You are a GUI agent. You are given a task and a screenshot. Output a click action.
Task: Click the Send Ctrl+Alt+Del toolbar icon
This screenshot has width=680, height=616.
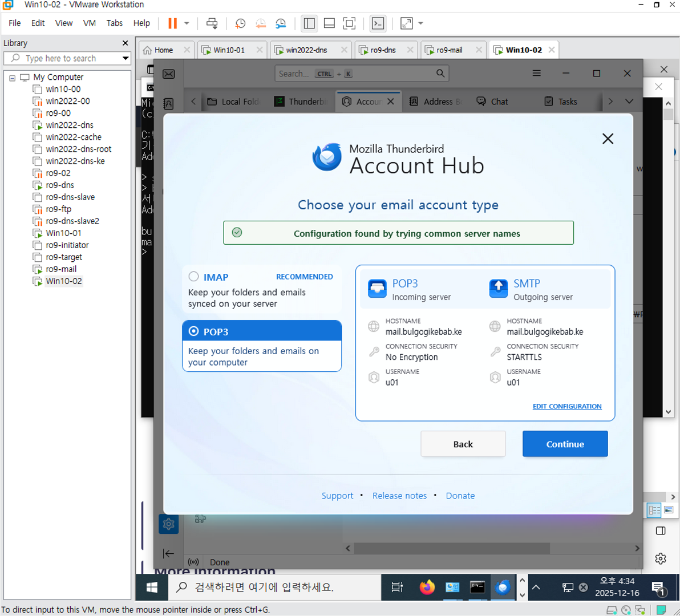[212, 23]
